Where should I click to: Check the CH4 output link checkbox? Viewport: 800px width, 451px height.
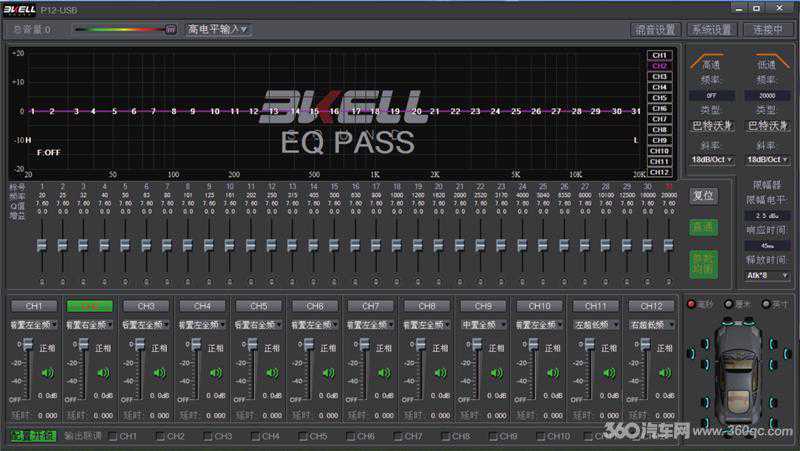[x=256, y=436]
